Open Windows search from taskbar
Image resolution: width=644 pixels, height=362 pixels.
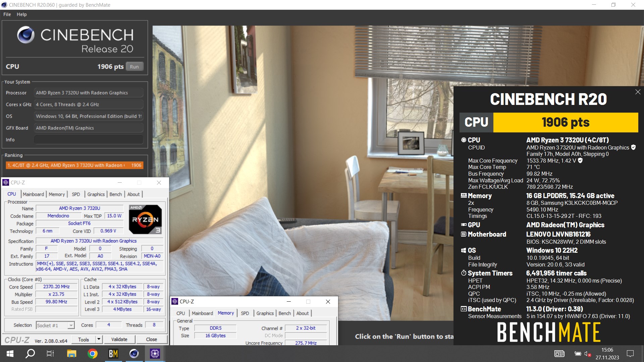[30, 353]
